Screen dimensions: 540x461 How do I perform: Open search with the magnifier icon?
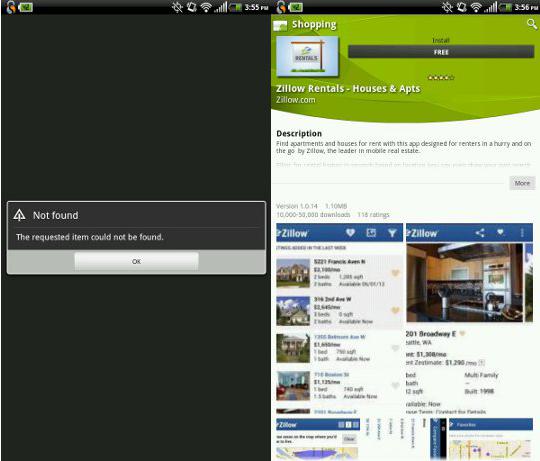tap(532, 24)
